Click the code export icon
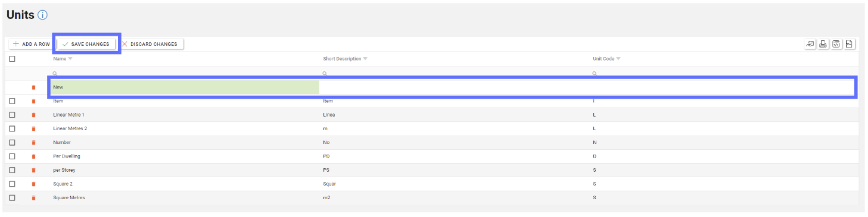 pos(836,44)
